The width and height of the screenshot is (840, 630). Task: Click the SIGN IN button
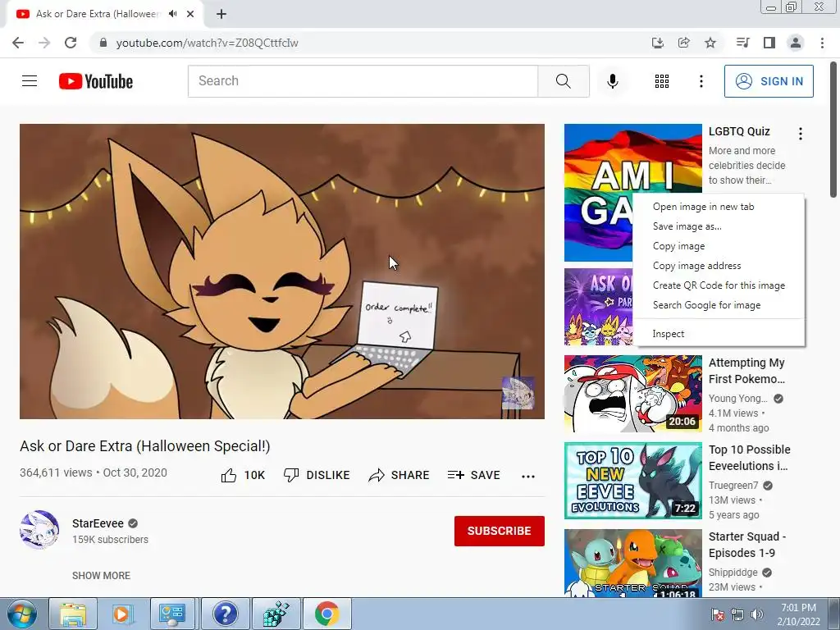(x=769, y=81)
